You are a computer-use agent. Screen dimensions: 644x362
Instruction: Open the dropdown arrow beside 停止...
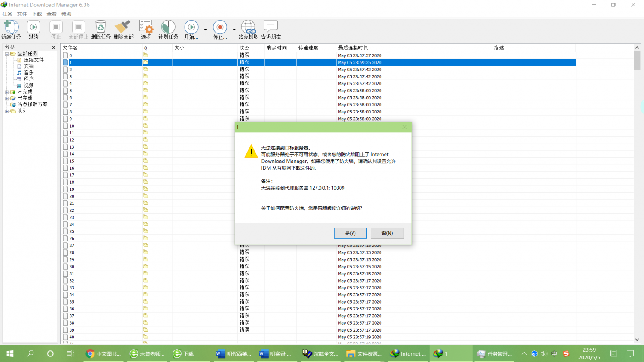point(234,30)
